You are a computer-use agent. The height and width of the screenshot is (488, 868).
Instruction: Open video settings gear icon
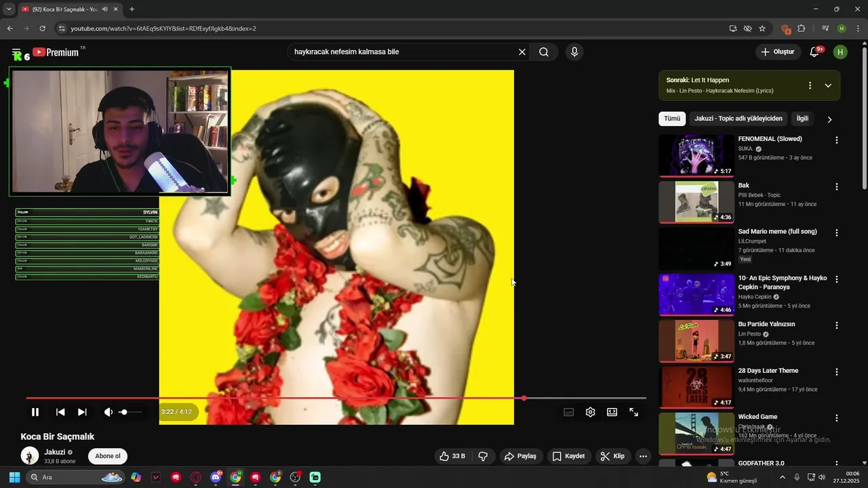coord(591,412)
